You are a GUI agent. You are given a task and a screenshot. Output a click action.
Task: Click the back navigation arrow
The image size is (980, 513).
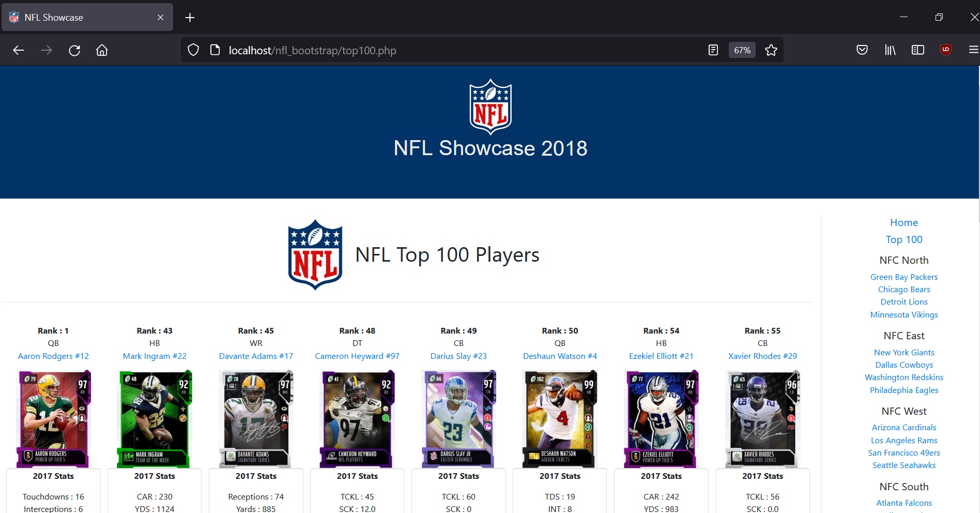(19, 50)
